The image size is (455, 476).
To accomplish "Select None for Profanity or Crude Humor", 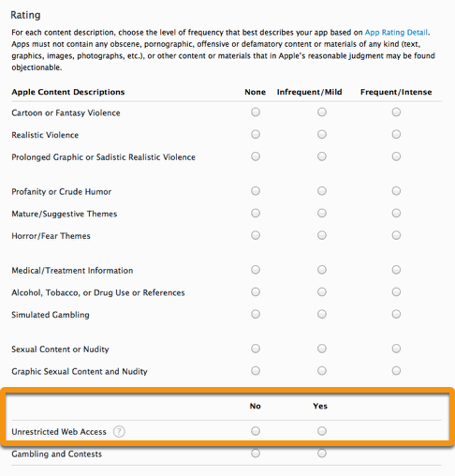I will [x=256, y=191].
